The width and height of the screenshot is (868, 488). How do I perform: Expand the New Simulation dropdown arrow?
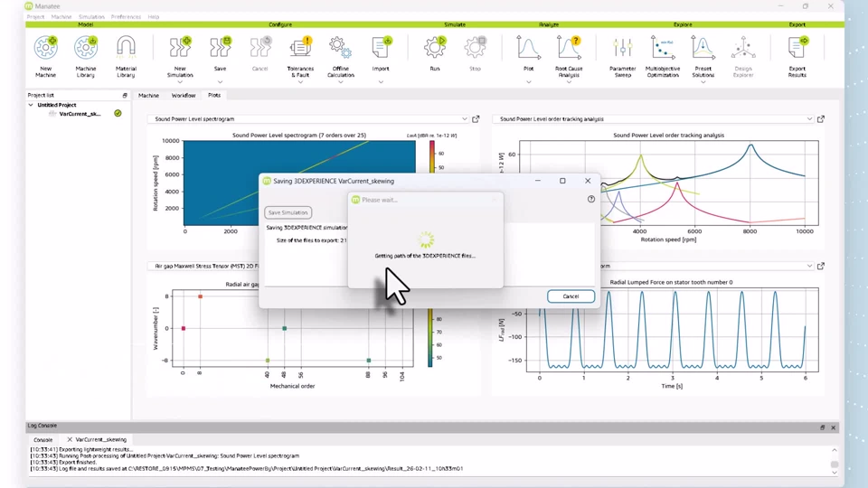(180, 82)
